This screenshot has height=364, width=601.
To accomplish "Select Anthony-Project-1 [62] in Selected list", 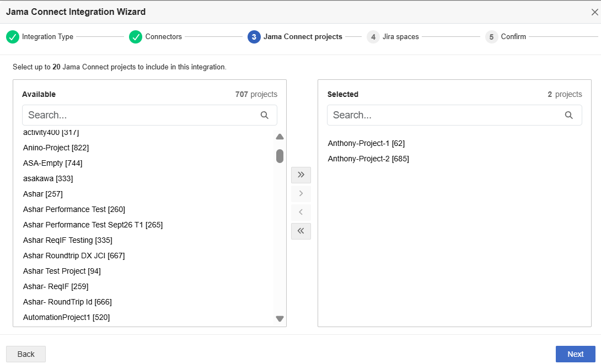I will (x=367, y=143).
